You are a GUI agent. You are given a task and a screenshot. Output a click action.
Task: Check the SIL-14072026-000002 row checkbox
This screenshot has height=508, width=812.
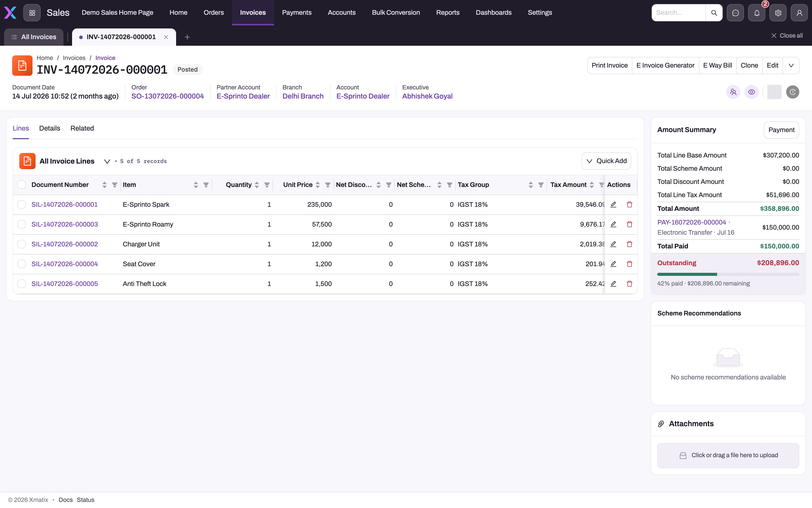[x=22, y=244]
